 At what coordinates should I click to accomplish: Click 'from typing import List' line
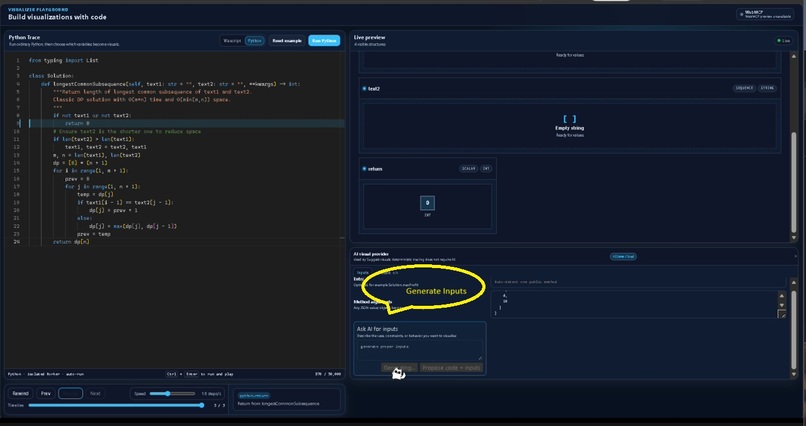63,60
